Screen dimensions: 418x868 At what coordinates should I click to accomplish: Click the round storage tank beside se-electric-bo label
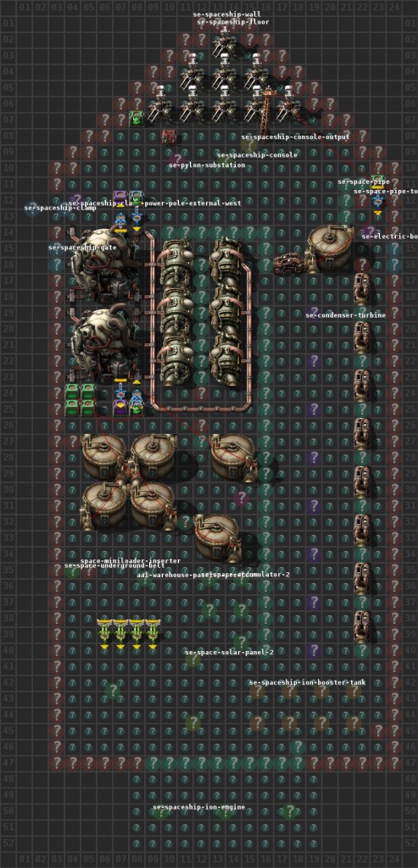pyautogui.click(x=332, y=248)
